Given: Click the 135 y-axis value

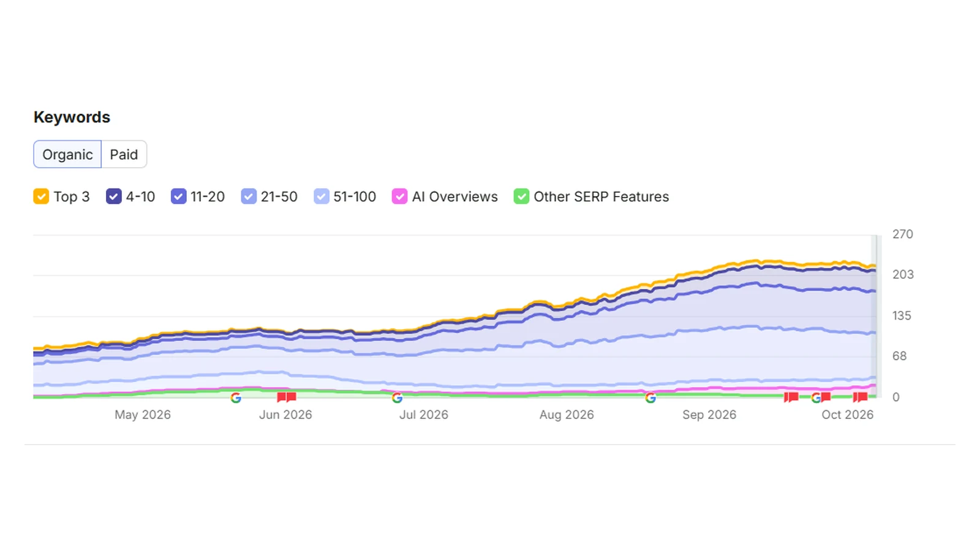Looking at the screenshot, I should 902,315.
